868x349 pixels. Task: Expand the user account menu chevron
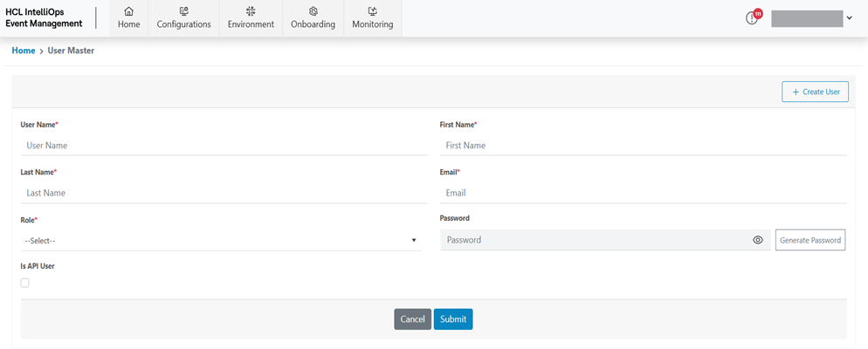coord(850,18)
